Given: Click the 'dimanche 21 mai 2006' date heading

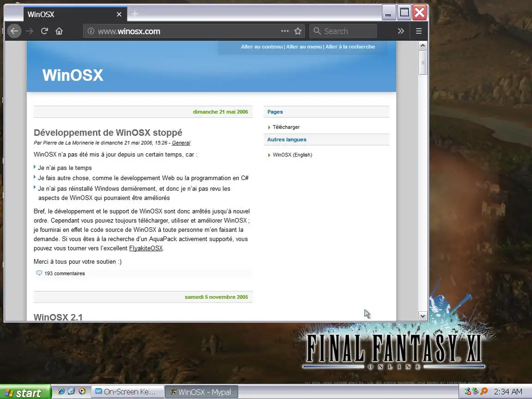Looking at the screenshot, I should click(221, 112).
